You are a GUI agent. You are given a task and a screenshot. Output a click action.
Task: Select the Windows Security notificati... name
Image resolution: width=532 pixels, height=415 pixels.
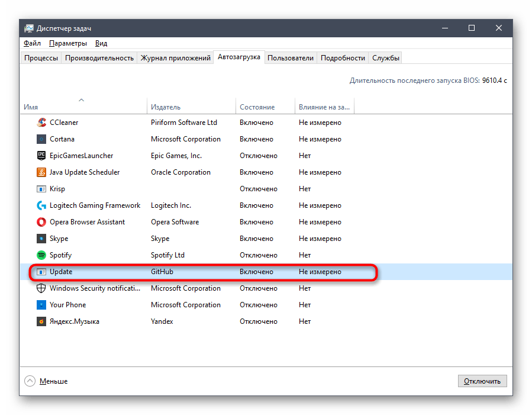click(x=95, y=288)
